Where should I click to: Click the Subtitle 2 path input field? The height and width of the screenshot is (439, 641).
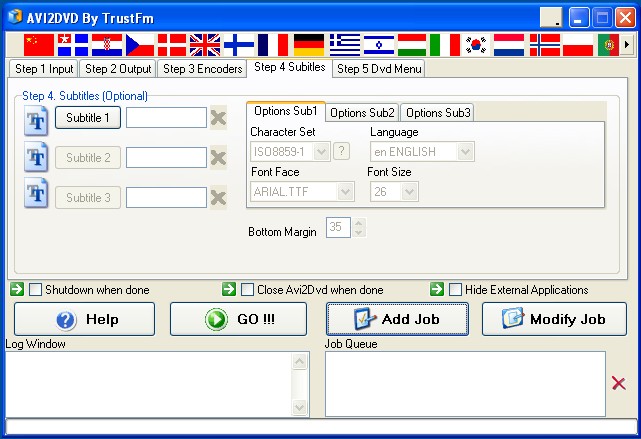point(166,157)
